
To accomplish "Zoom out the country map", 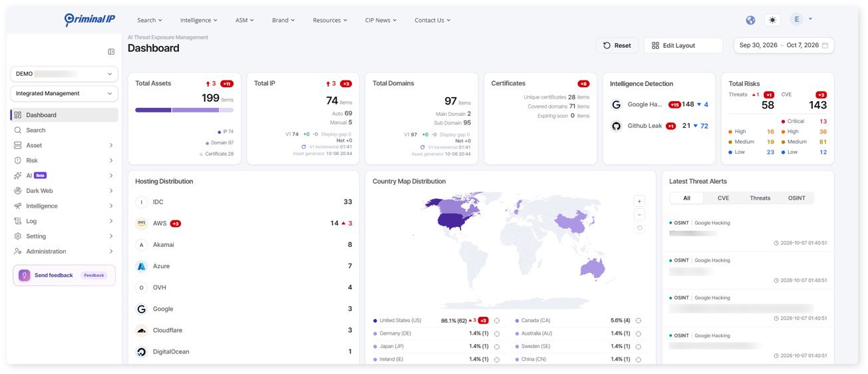I will pos(639,214).
